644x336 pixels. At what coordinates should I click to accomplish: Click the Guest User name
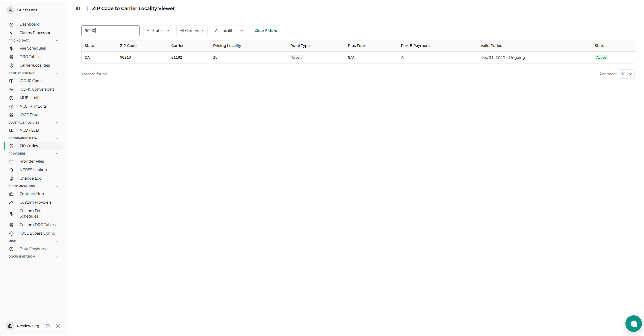click(27, 10)
